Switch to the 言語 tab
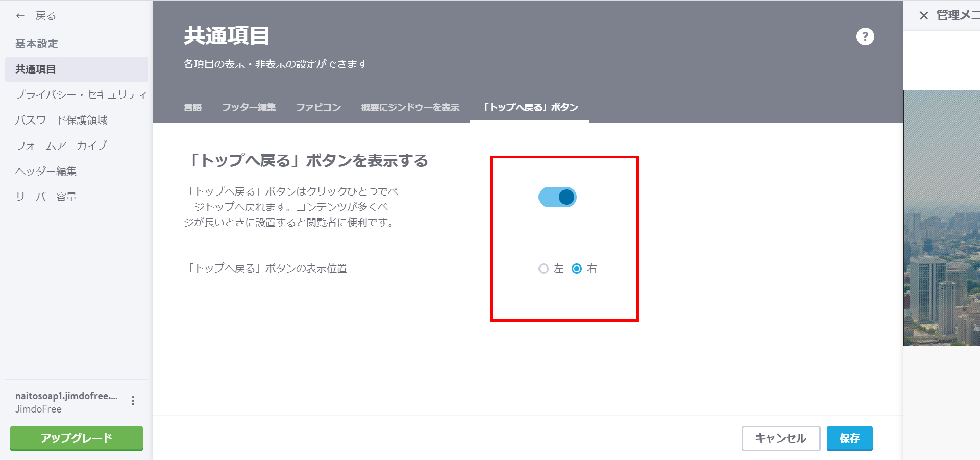Viewport: 980px width, 460px height. coord(193,107)
